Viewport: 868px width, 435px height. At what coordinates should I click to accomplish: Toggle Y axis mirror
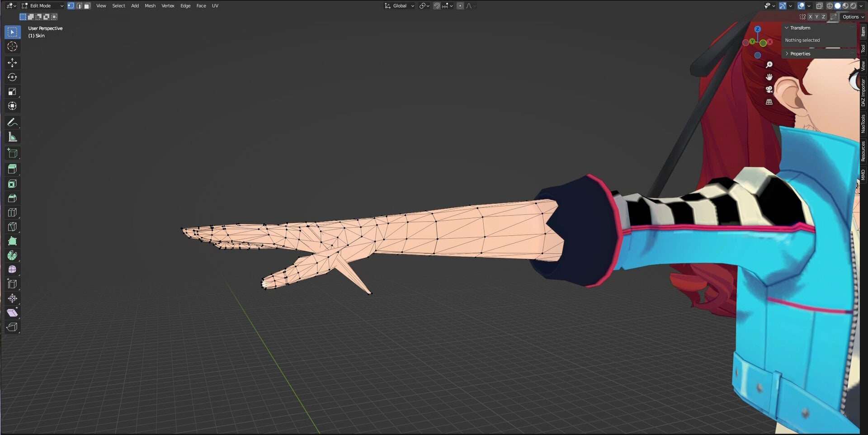click(x=817, y=17)
